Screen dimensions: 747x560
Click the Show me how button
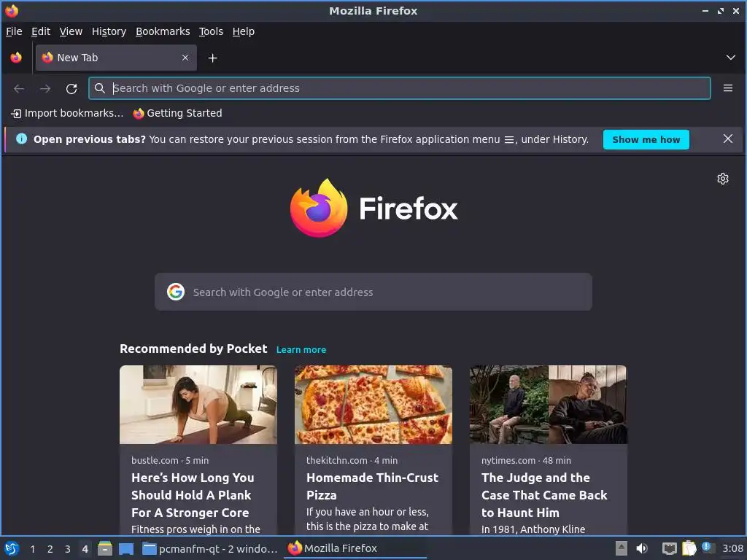tap(646, 139)
